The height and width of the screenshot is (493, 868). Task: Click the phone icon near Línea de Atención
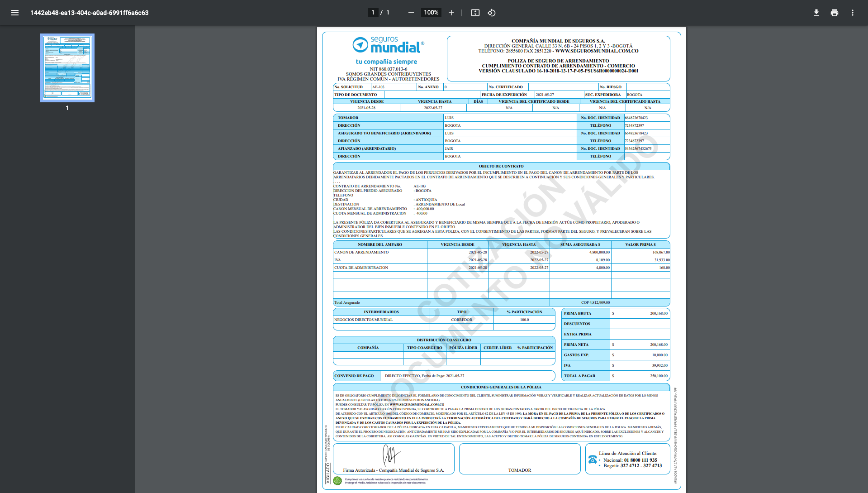(x=593, y=460)
